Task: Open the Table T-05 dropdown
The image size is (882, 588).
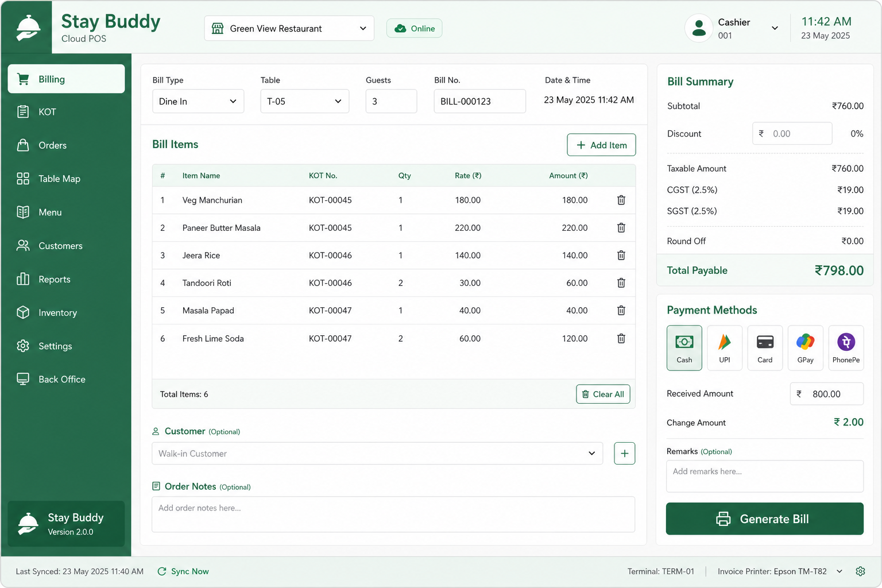Action: [304, 101]
